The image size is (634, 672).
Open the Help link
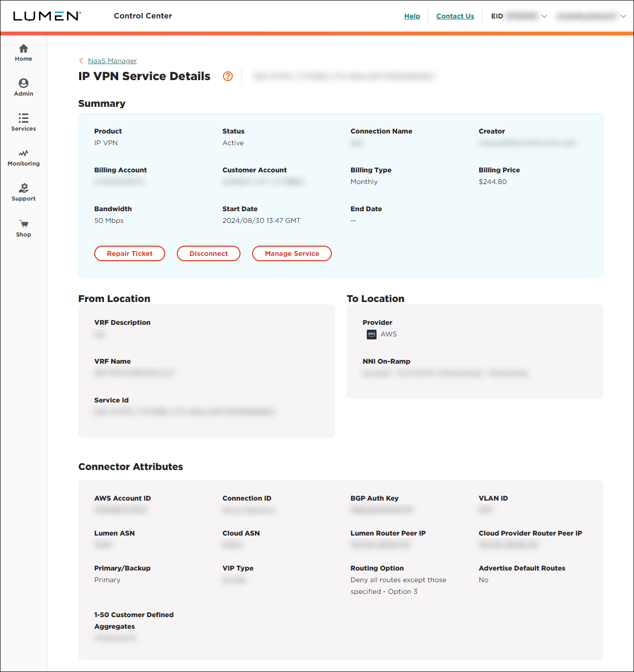[412, 16]
